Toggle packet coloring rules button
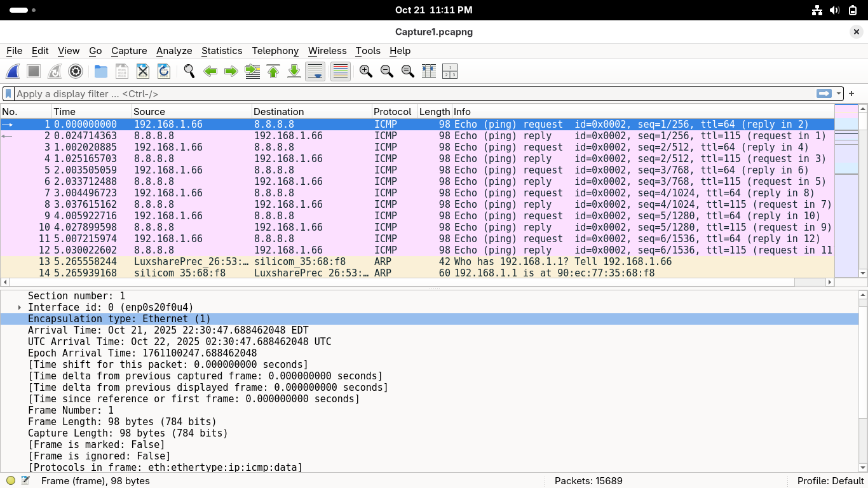 (341, 72)
